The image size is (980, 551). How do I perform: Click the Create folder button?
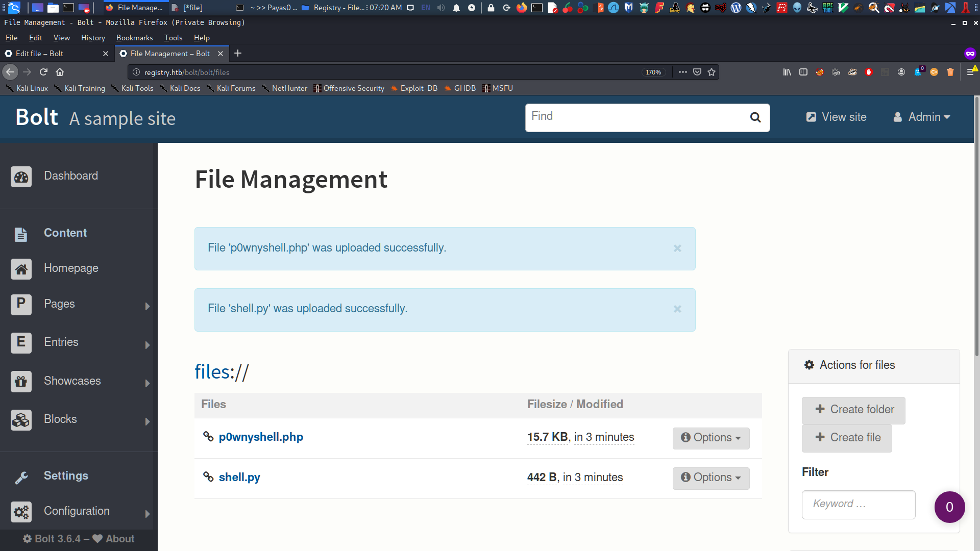pos(854,409)
